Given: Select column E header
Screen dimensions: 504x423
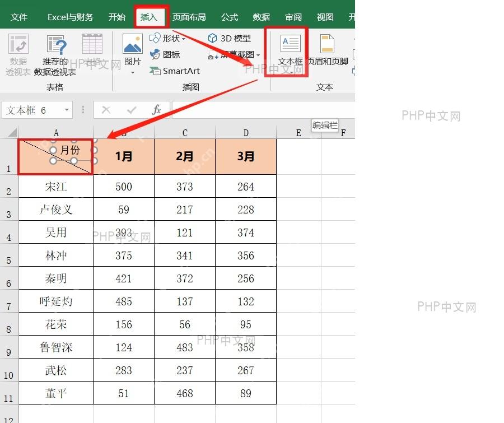Looking at the screenshot, I should [x=298, y=133].
